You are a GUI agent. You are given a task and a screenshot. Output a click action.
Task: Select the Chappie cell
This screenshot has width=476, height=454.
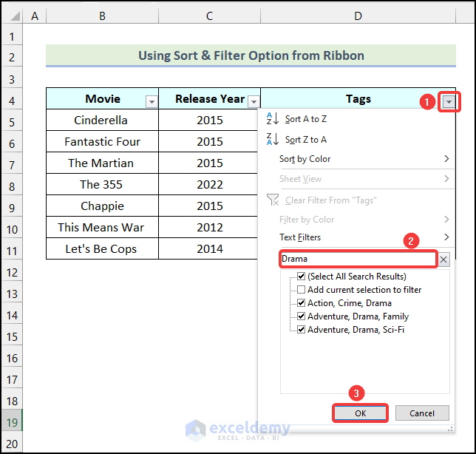[x=102, y=206]
